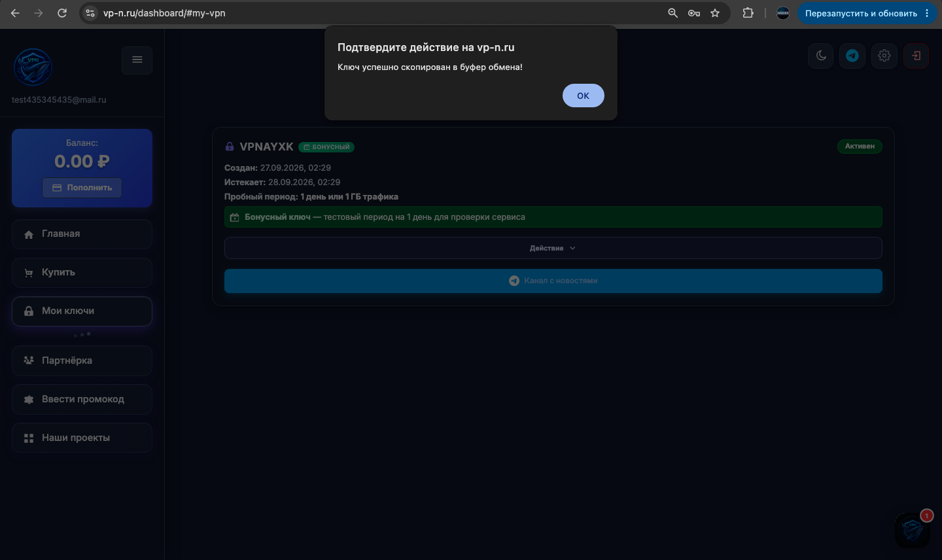Image resolution: width=942 pixels, height=560 pixels.
Task: Click browser forward arrow
Action: click(x=39, y=13)
